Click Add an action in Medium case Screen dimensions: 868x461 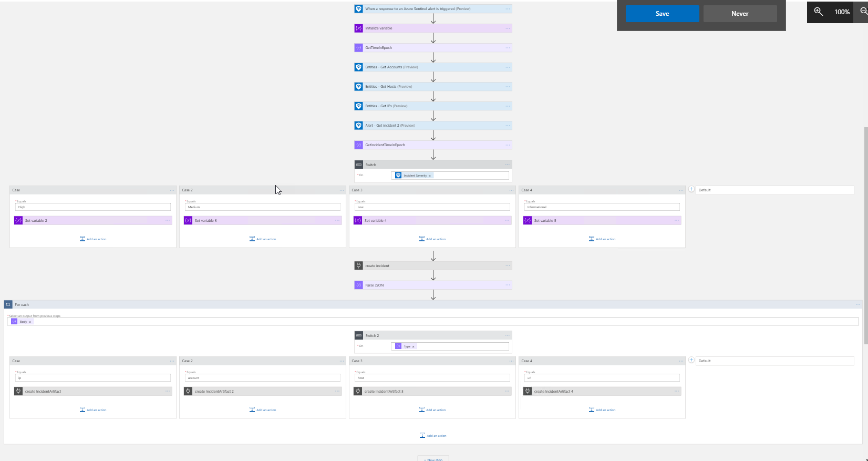click(263, 239)
